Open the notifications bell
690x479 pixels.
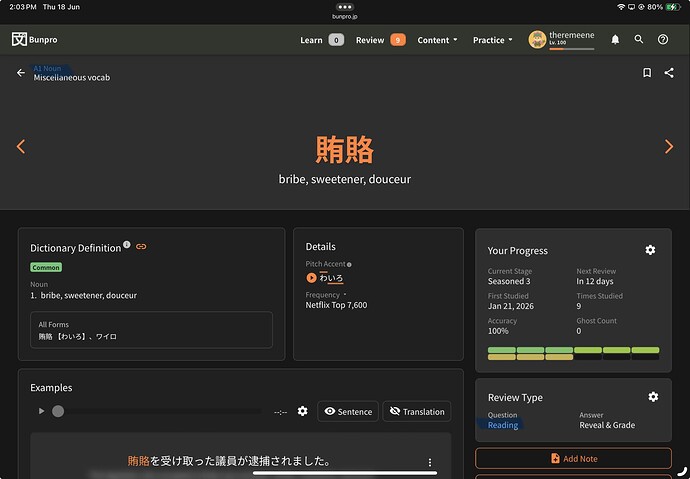point(615,40)
